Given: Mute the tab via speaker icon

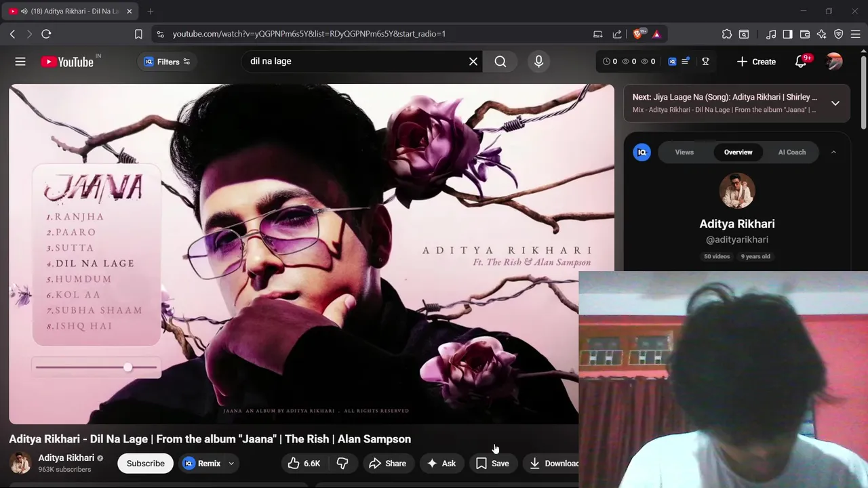Looking at the screenshot, I should (24, 12).
